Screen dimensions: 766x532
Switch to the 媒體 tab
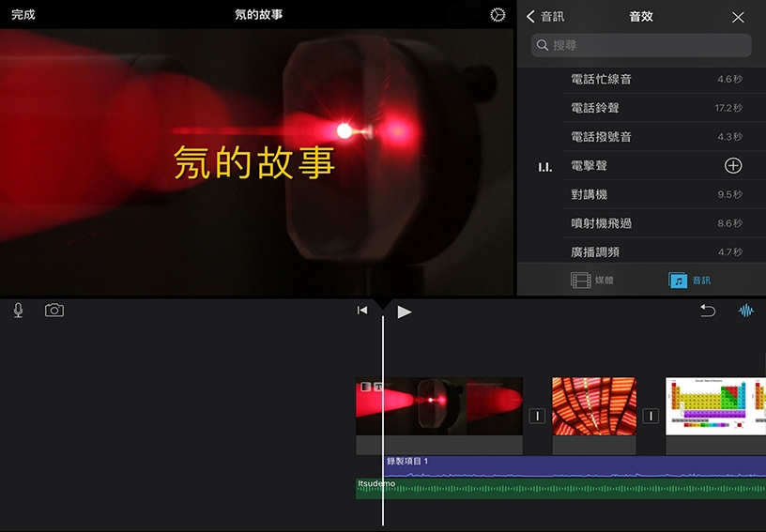592,280
